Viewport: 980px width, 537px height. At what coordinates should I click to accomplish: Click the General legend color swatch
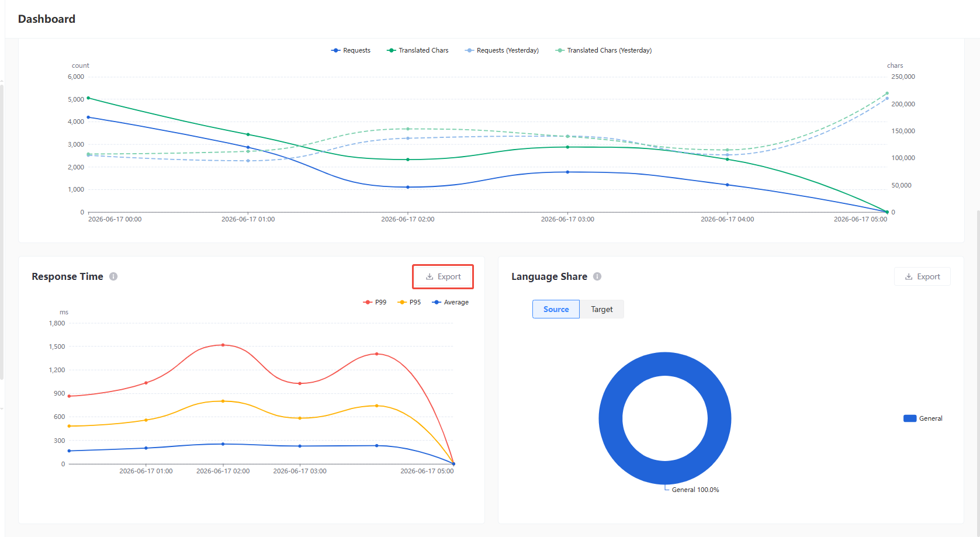(x=910, y=418)
